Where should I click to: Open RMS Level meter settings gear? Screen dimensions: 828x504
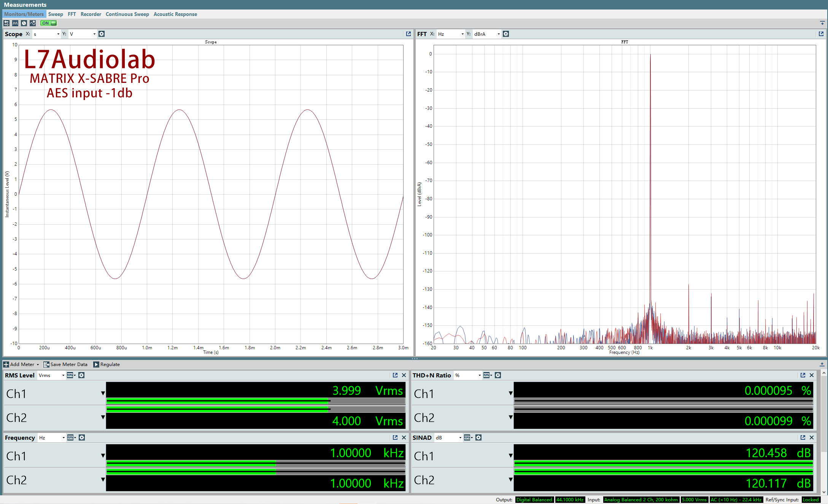coord(81,375)
